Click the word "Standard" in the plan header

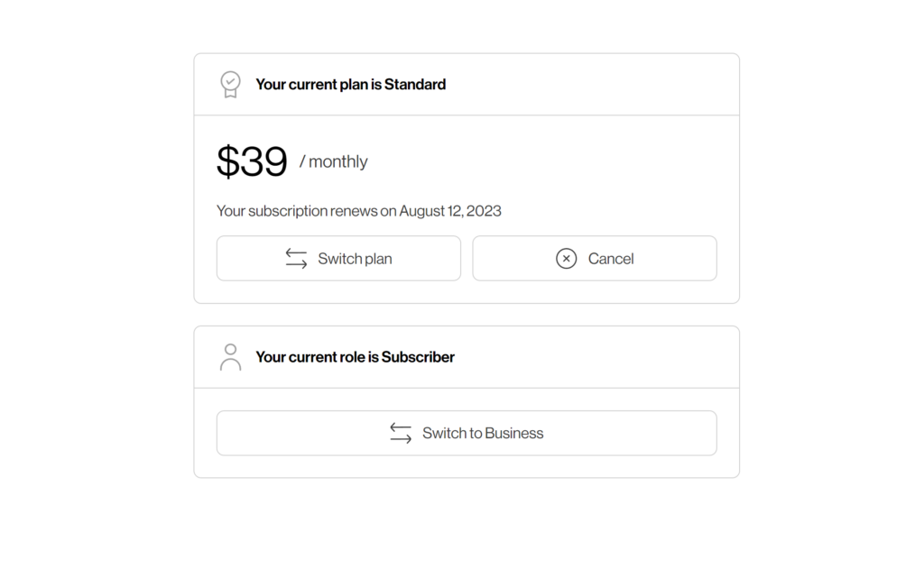415,85
